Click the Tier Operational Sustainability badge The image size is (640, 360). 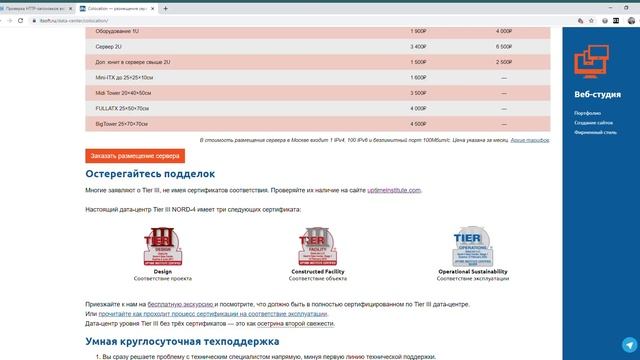(473, 246)
